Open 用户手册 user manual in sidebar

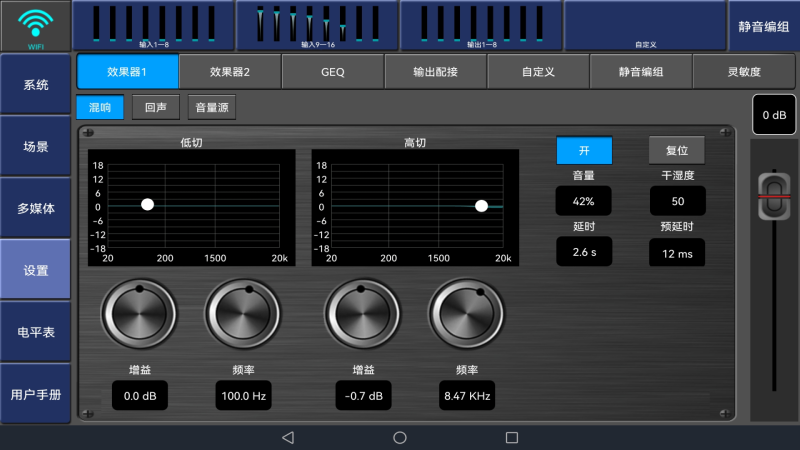coord(36,394)
